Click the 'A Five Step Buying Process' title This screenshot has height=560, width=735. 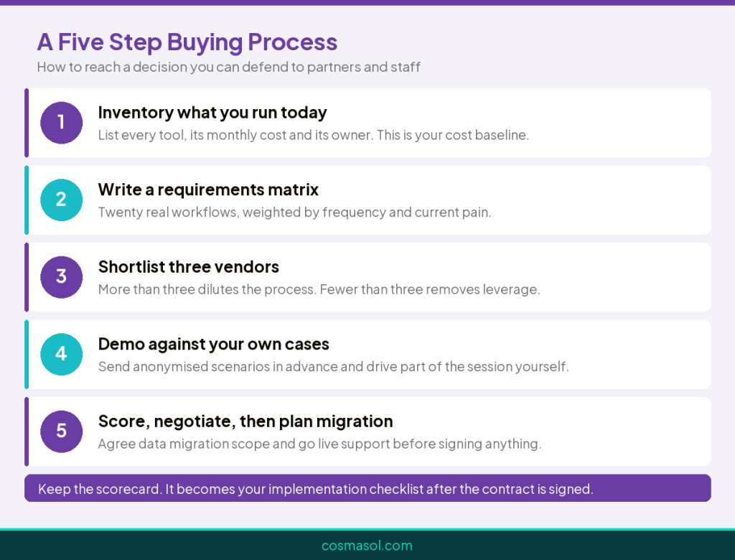[x=187, y=42]
